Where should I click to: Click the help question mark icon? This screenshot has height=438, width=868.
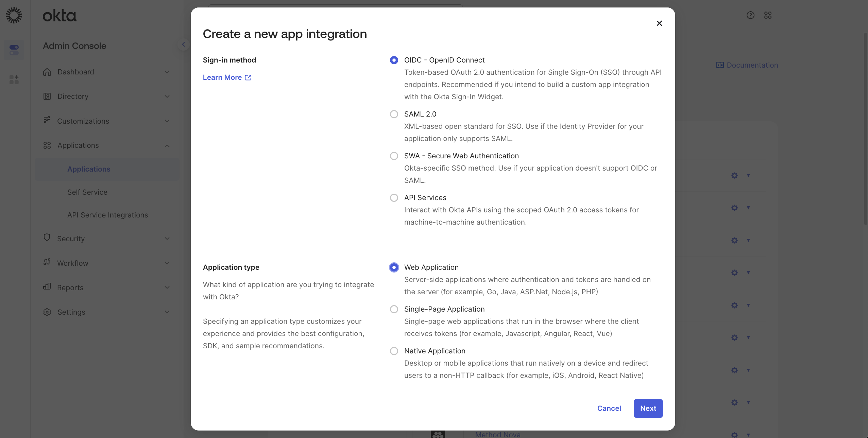tap(750, 15)
